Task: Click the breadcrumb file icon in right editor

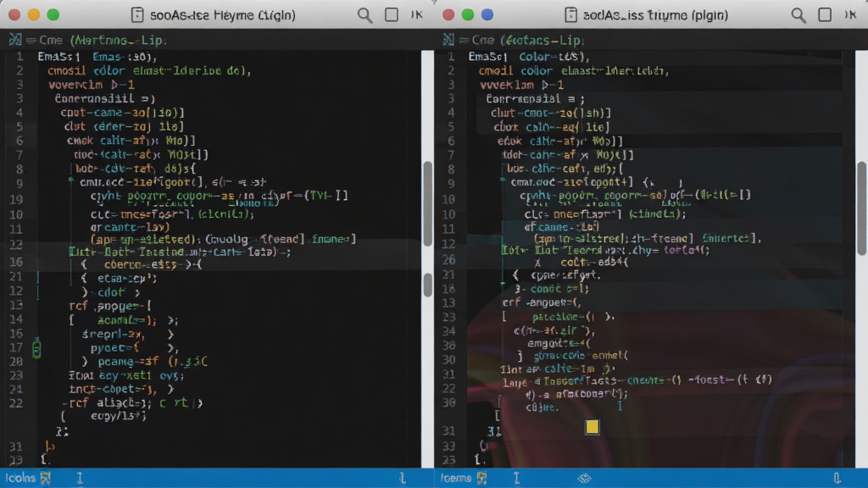Action: [448, 40]
